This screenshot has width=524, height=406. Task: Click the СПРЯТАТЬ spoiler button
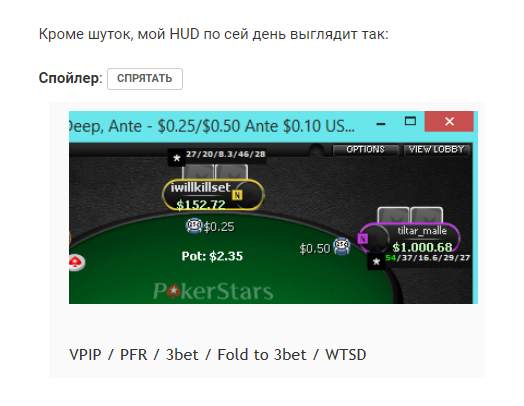point(145,79)
